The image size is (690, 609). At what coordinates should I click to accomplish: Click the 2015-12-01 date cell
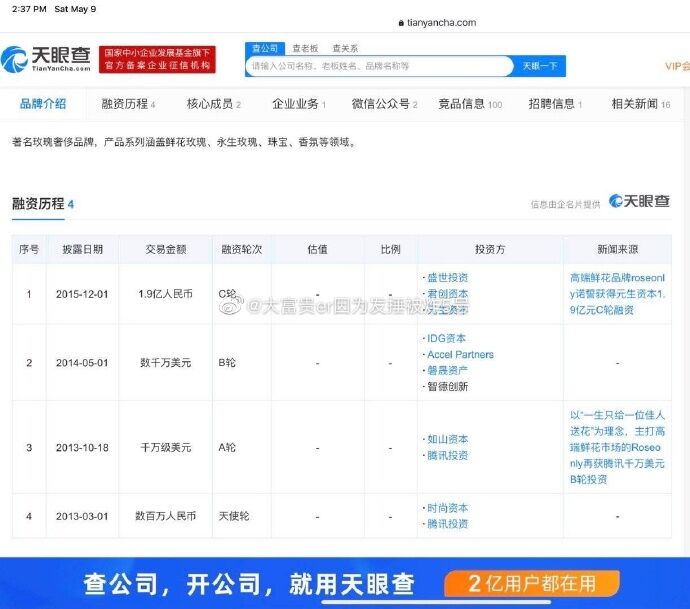point(82,294)
